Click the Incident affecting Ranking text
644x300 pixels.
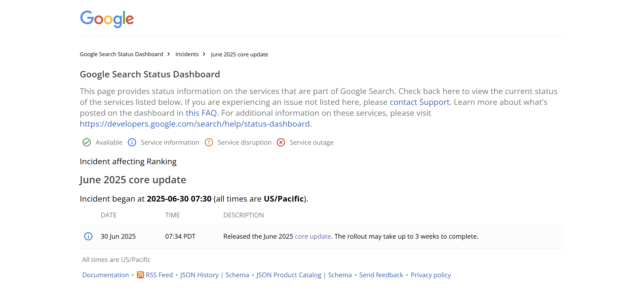point(128,162)
